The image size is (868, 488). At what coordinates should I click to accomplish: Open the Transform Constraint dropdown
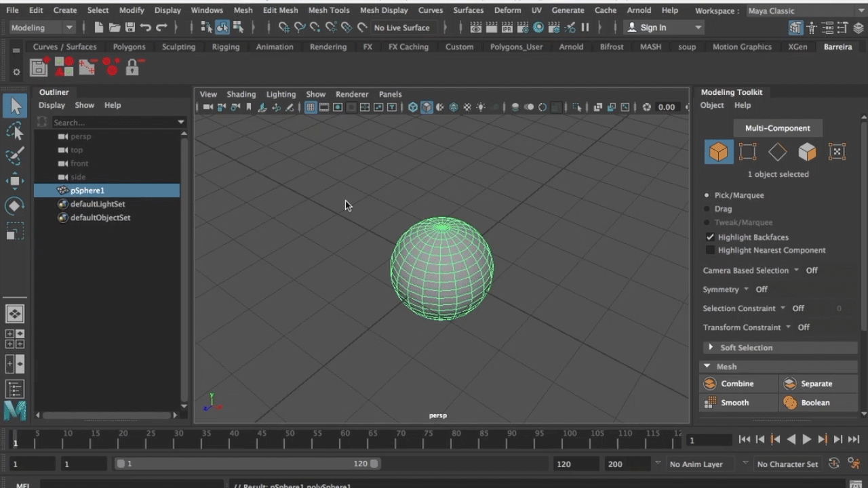tap(788, 327)
